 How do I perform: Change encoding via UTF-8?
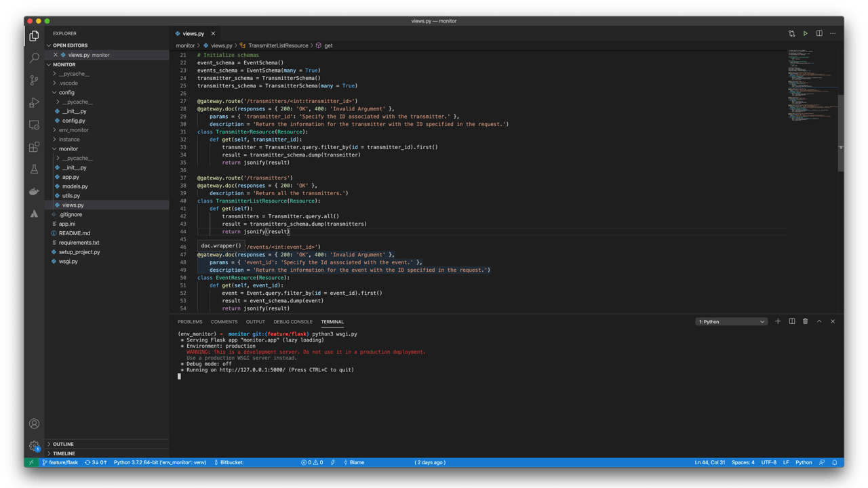pos(769,462)
